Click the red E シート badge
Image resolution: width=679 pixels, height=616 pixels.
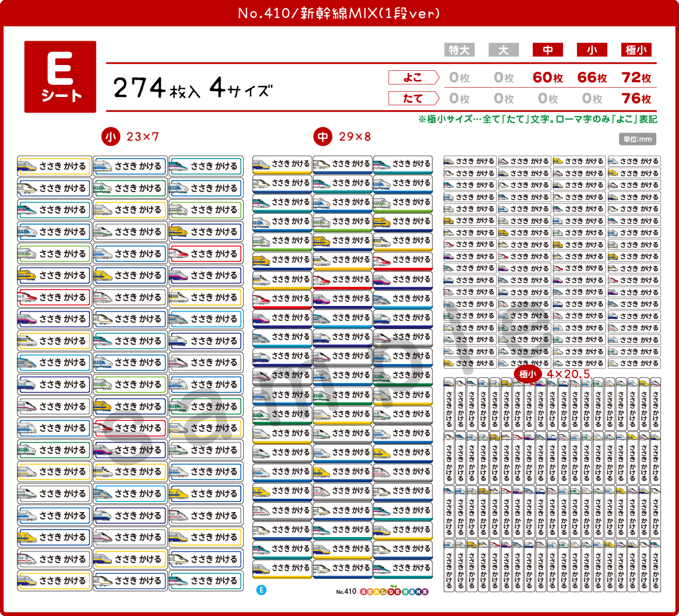pyautogui.click(x=60, y=77)
